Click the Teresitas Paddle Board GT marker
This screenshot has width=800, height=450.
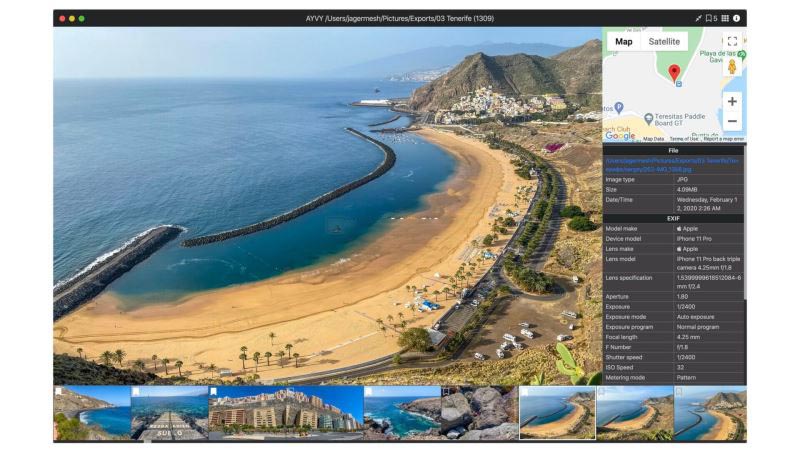[x=648, y=119]
